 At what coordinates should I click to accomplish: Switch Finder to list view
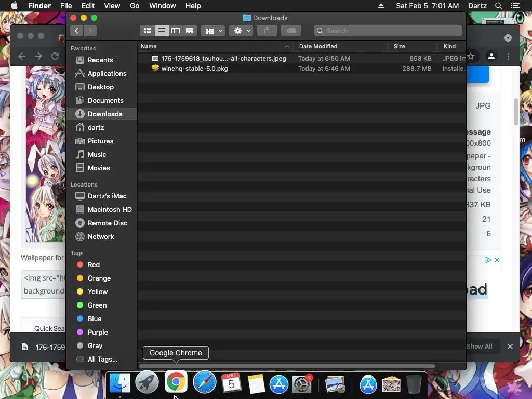click(x=162, y=31)
